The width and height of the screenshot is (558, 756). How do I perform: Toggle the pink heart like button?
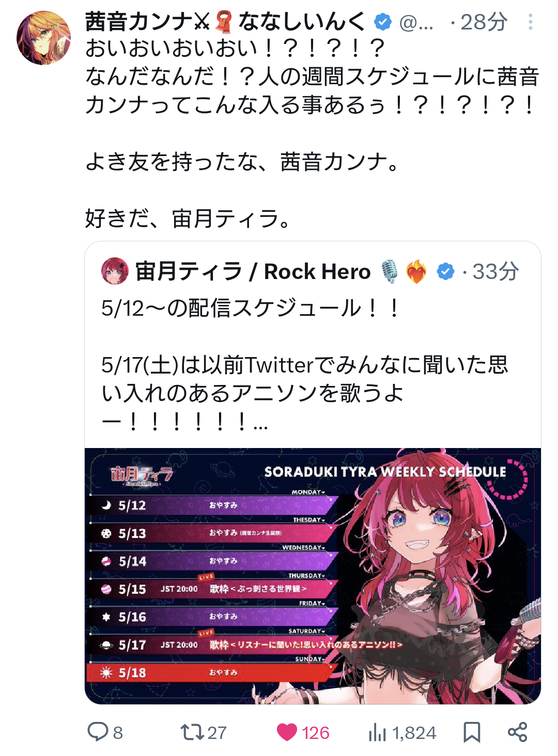point(287,732)
